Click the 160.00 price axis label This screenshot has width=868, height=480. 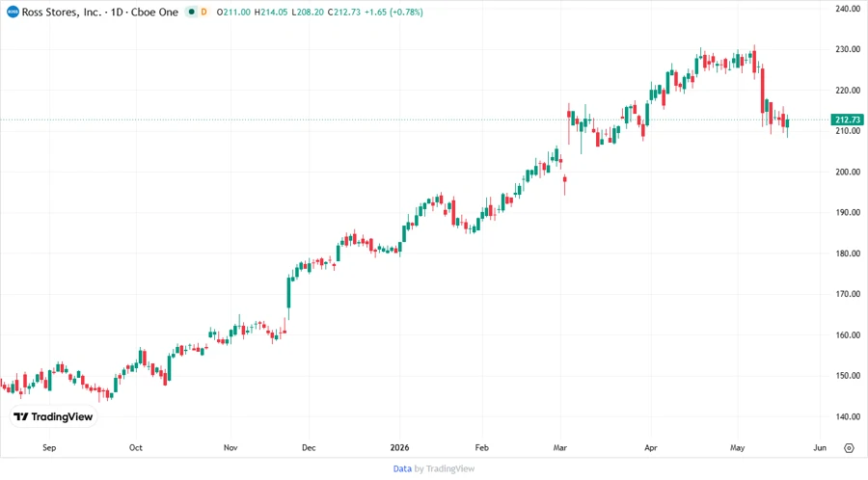coord(848,335)
